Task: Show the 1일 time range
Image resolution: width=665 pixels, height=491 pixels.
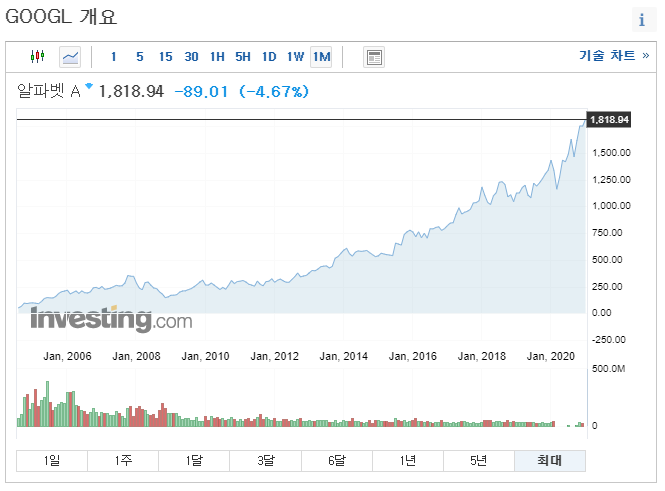Action: coord(52,461)
